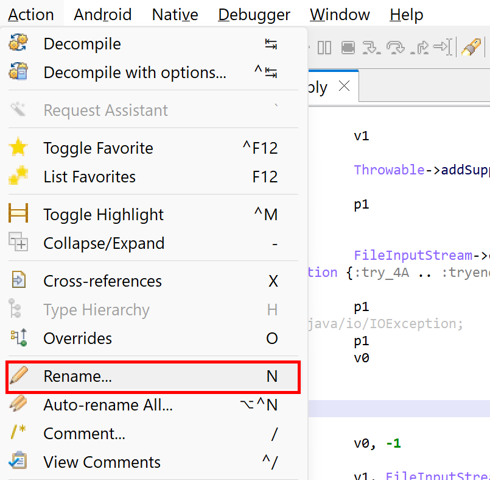Screen dimensions: 490x480
Task: Click the Decompile gear icon
Action: 18,43
